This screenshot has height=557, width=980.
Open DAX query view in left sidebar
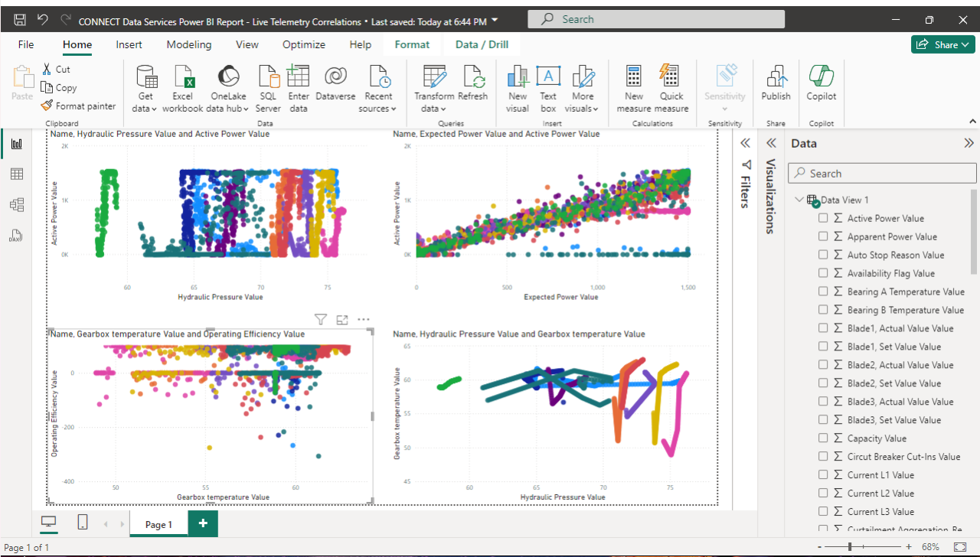pyautogui.click(x=16, y=235)
